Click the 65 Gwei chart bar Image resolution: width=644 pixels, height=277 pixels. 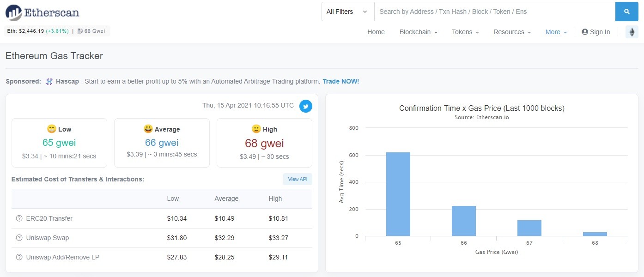pyautogui.click(x=398, y=194)
